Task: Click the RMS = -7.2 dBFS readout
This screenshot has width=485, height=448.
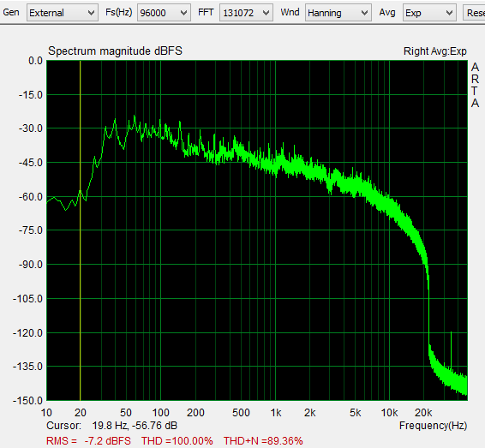Action: (x=88, y=441)
